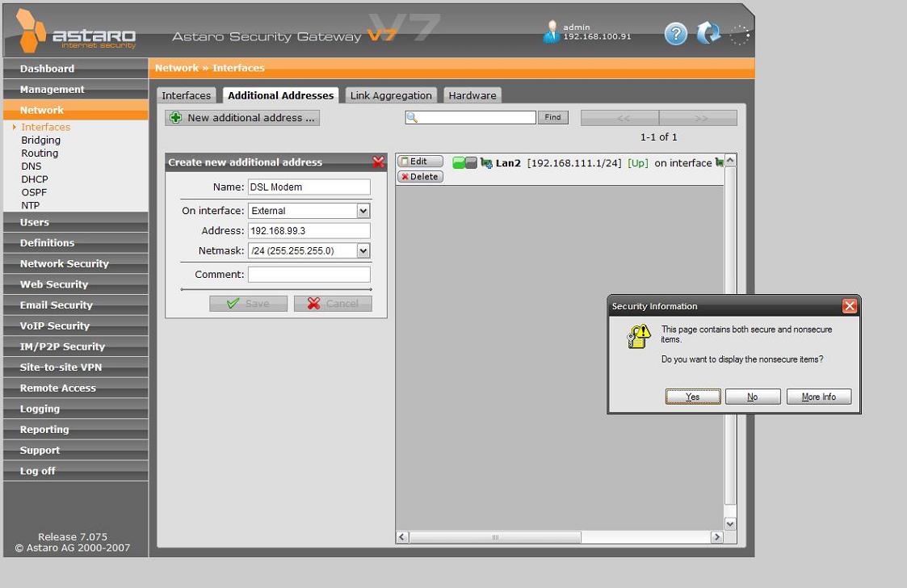Click the admin user icon
Image resolution: width=907 pixels, height=588 pixels.
(552, 31)
